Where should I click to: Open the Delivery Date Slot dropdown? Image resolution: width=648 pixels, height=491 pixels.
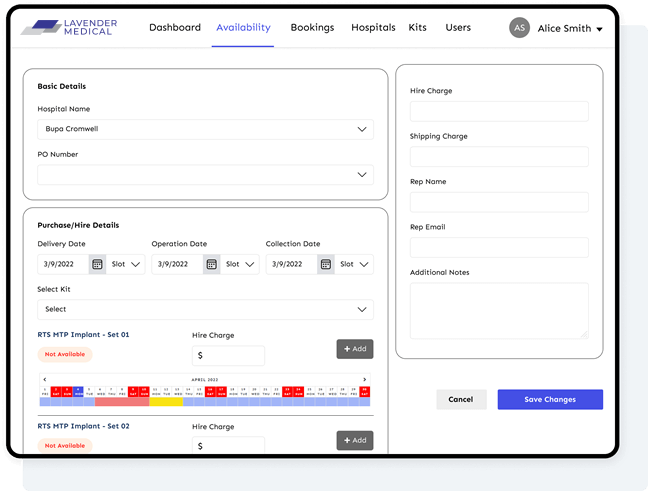127,264
